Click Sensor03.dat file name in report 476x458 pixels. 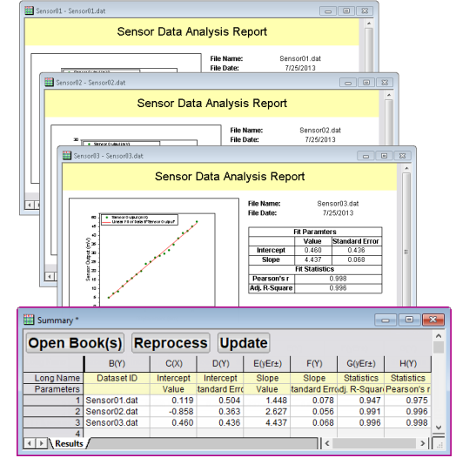click(338, 204)
